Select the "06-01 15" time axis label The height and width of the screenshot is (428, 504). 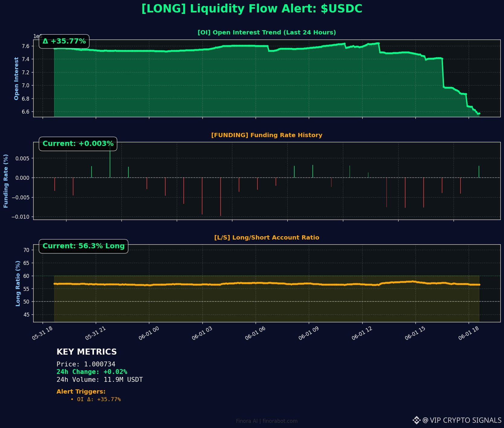415,333
